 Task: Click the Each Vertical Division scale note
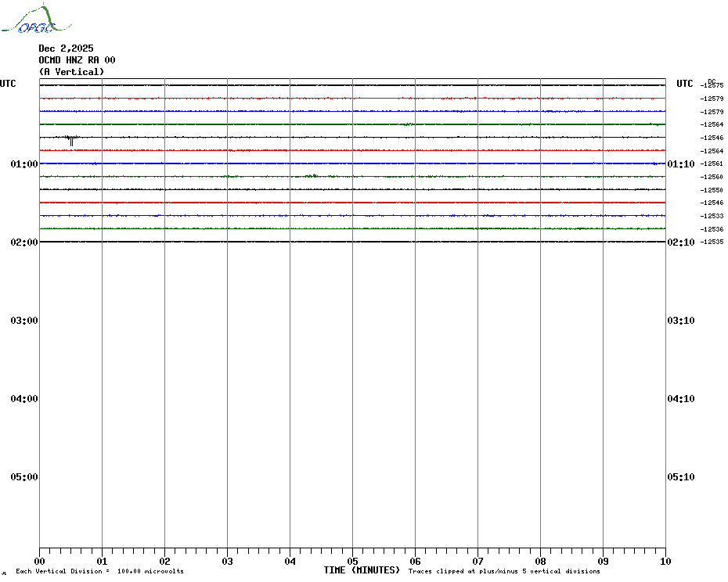pos(99,572)
